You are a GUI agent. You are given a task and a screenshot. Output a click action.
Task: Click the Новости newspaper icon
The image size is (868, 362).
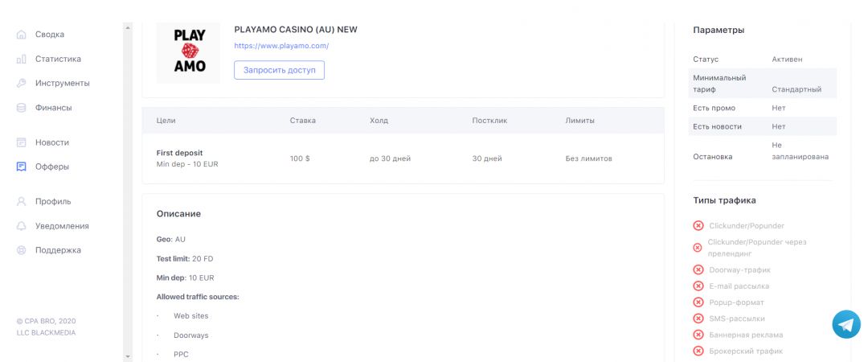coord(22,142)
